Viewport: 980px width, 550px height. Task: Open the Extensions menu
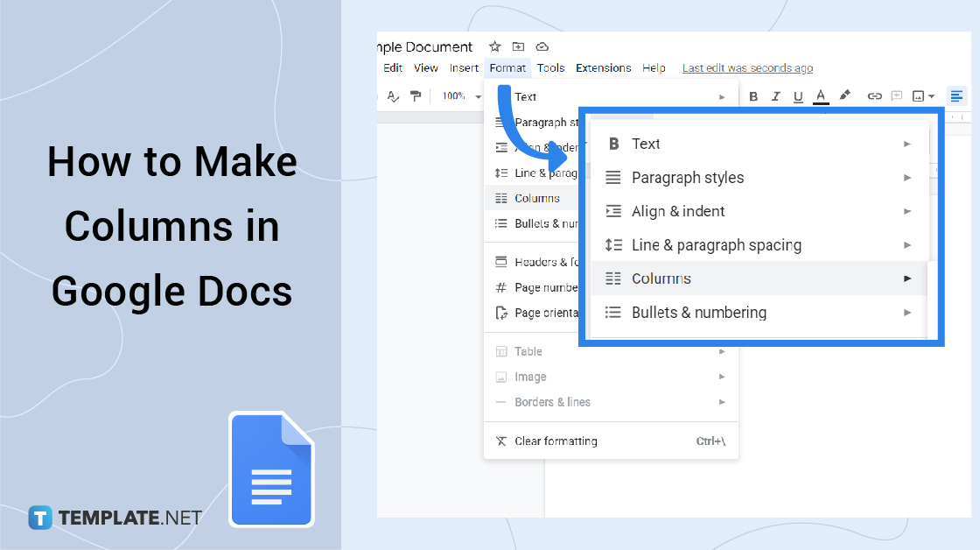[x=603, y=67]
